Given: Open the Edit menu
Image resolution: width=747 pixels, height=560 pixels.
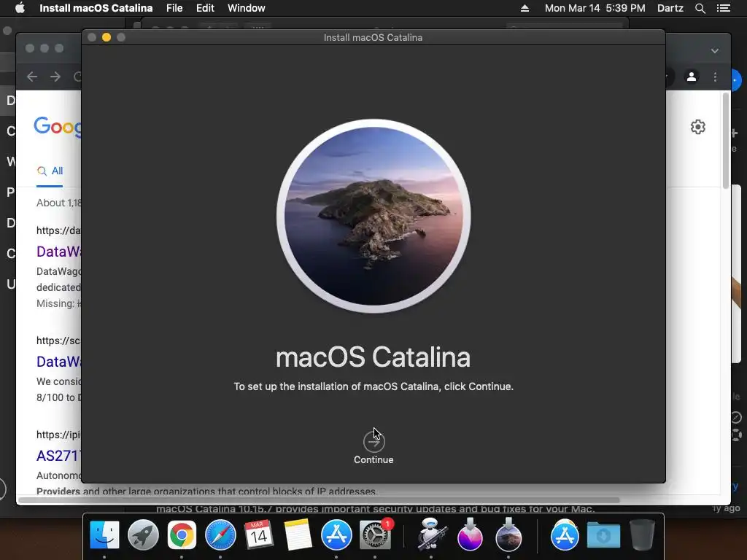Looking at the screenshot, I should click(205, 8).
